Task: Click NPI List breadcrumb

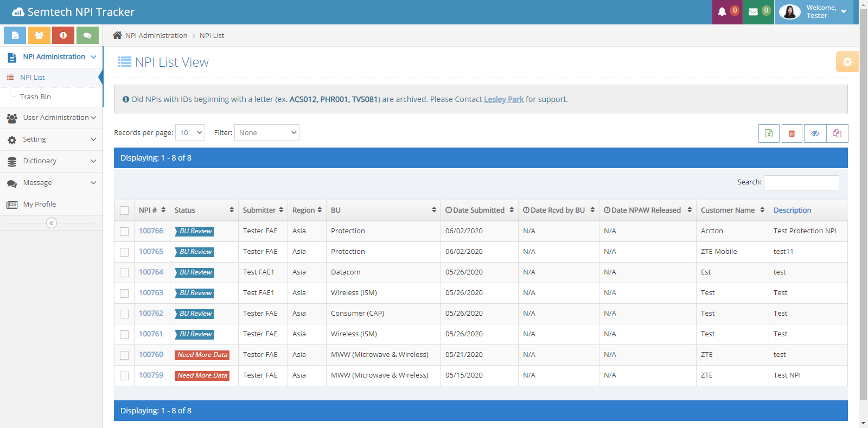Action: click(x=212, y=35)
